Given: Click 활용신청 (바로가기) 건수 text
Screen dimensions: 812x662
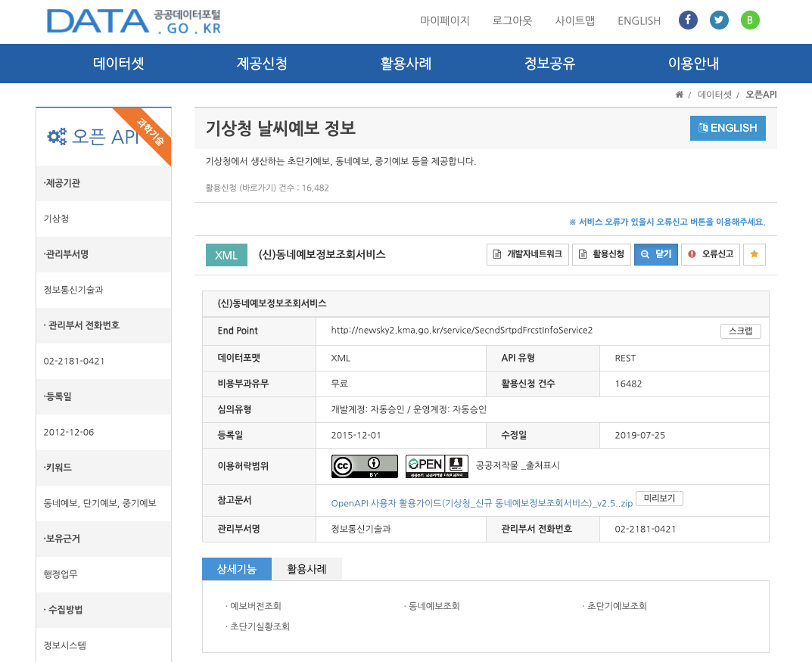Looking at the screenshot, I should [267, 188].
